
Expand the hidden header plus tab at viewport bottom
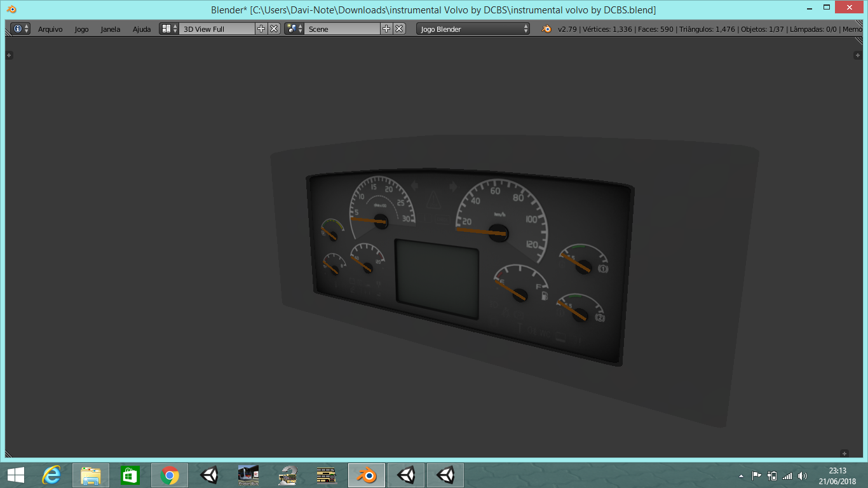click(844, 453)
